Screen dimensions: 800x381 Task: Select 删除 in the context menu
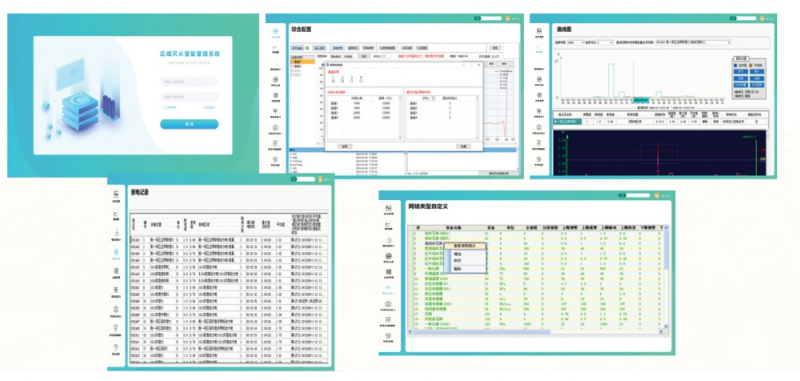458,268
